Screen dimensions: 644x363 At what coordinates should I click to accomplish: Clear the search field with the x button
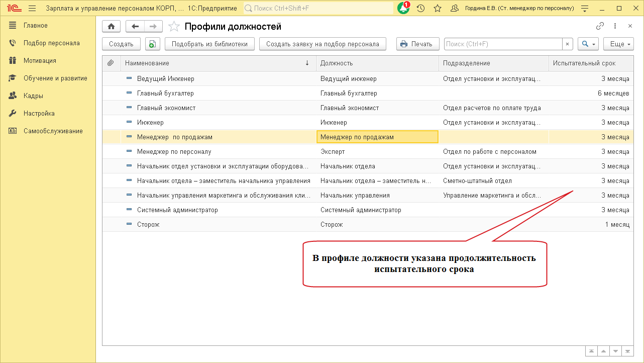click(567, 44)
